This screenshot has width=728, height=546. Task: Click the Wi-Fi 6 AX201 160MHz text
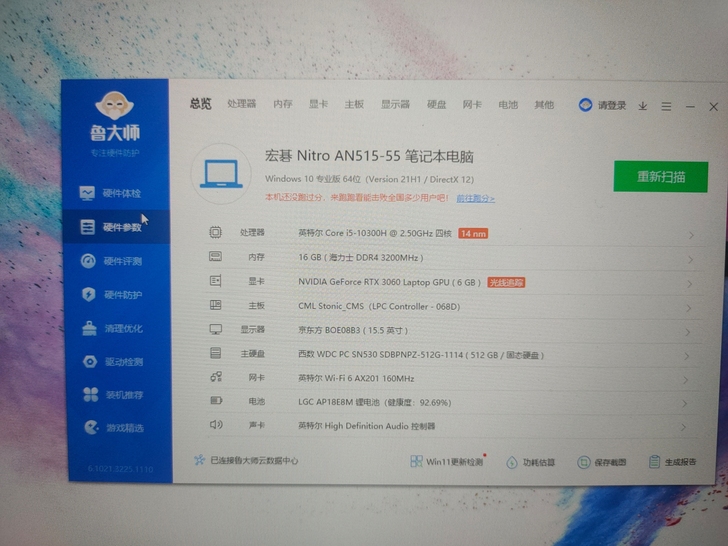click(x=356, y=378)
